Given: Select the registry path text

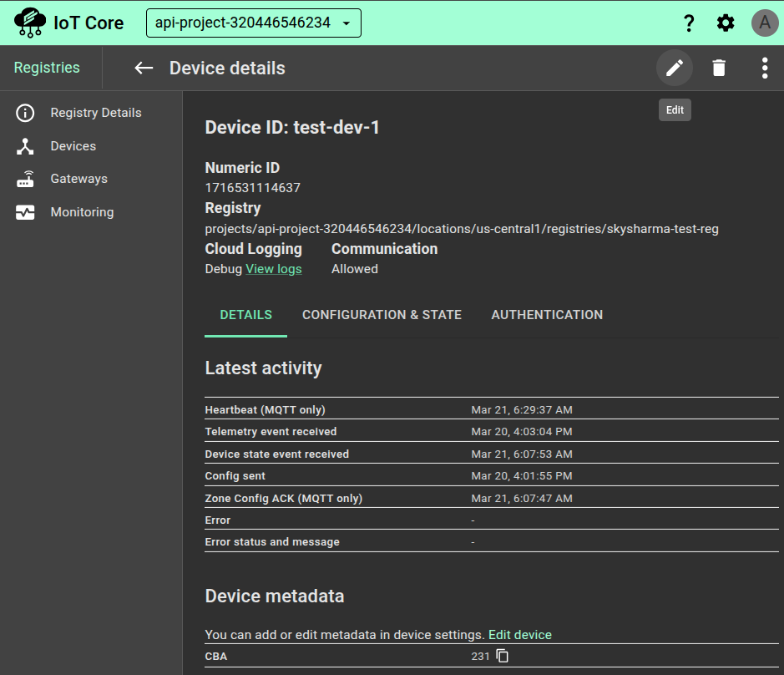Looking at the screenshot, I should pyautogui.click(x=462, y=229).
